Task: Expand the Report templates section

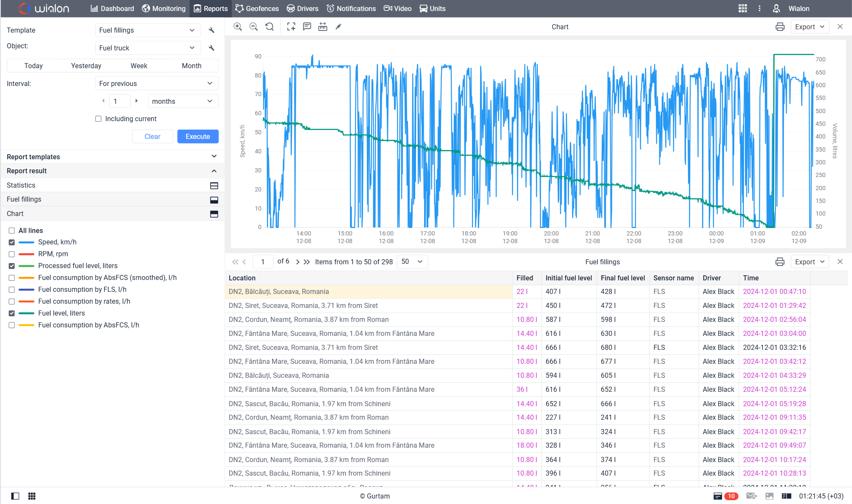Action: point(111,157)
